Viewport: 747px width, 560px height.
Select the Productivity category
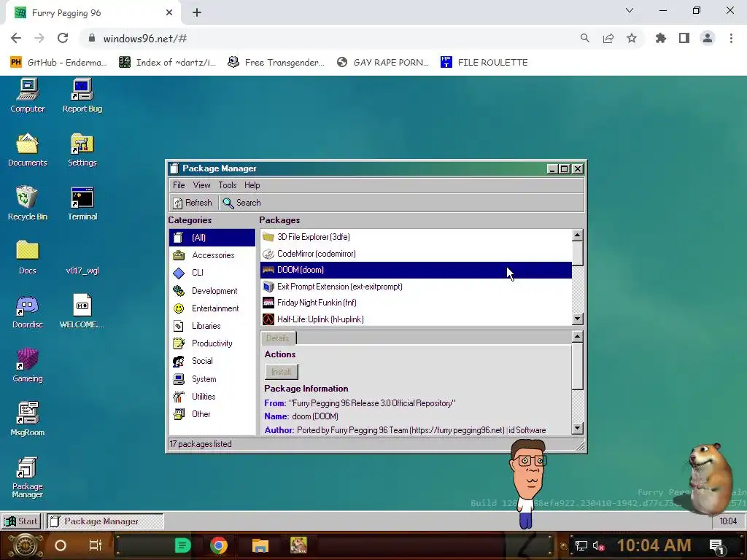(x=212, y=343)
